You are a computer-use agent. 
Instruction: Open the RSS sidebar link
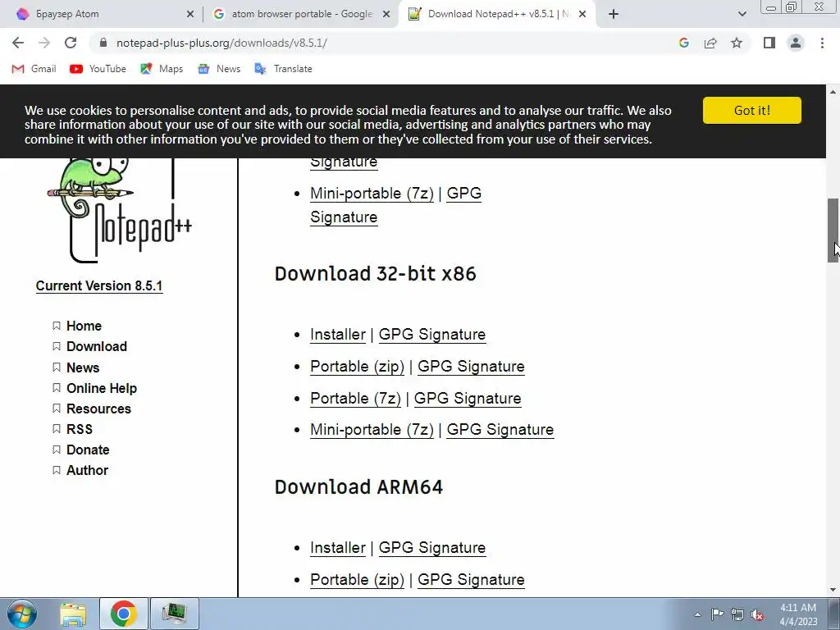80,429
